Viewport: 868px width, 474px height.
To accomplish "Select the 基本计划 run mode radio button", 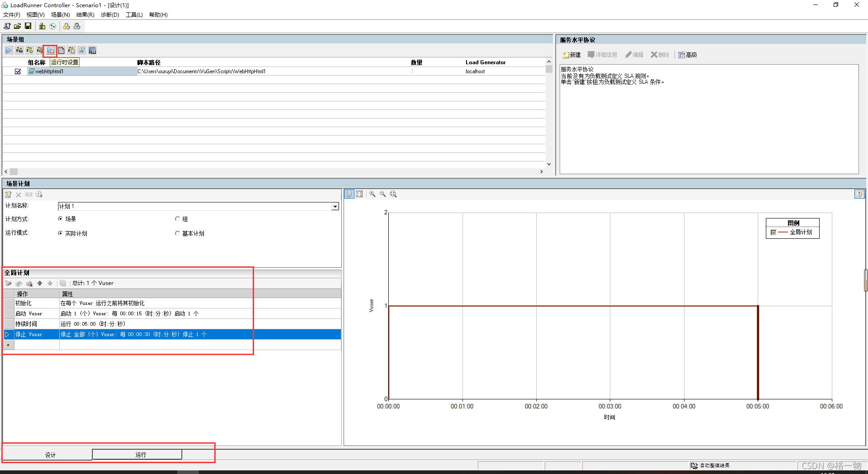I will tap(177, 233).
